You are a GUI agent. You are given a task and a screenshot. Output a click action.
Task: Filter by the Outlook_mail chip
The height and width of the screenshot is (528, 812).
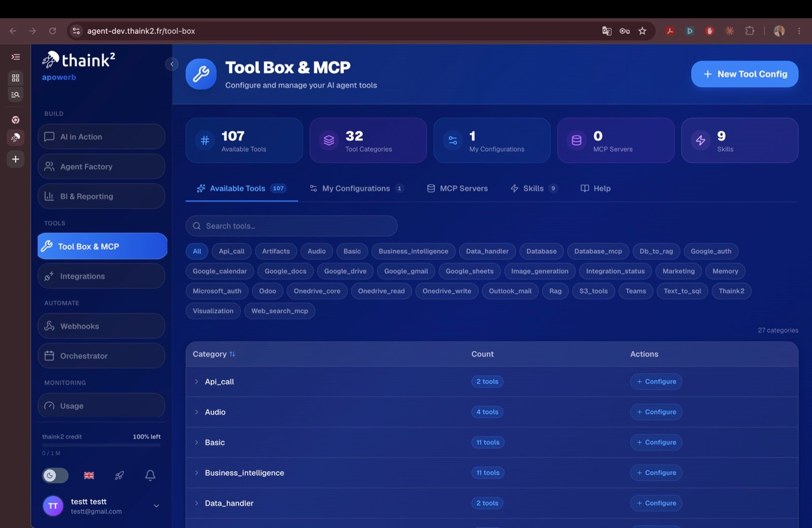(x=510, y=291)
